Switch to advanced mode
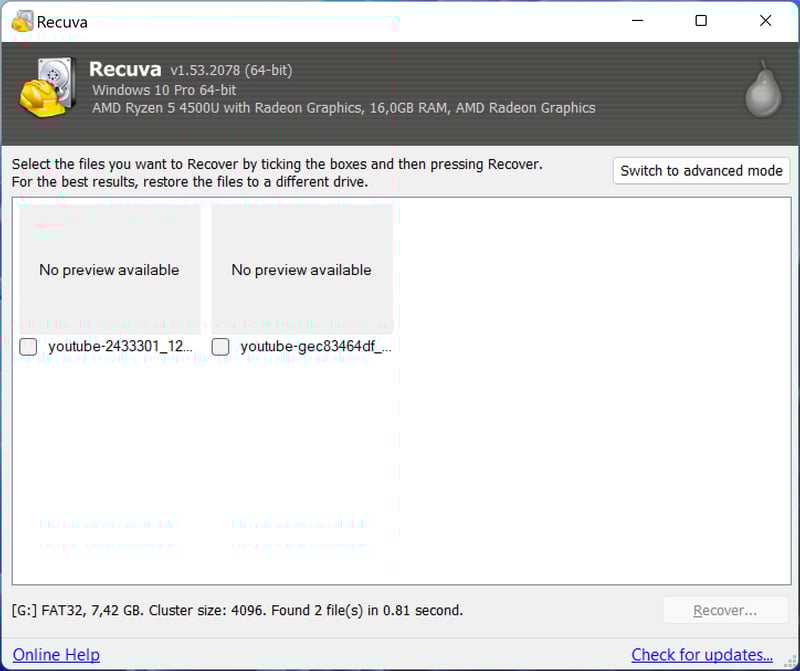Image resolution: width=800 pixels, height=671 pixels. (x=702, y=171)
